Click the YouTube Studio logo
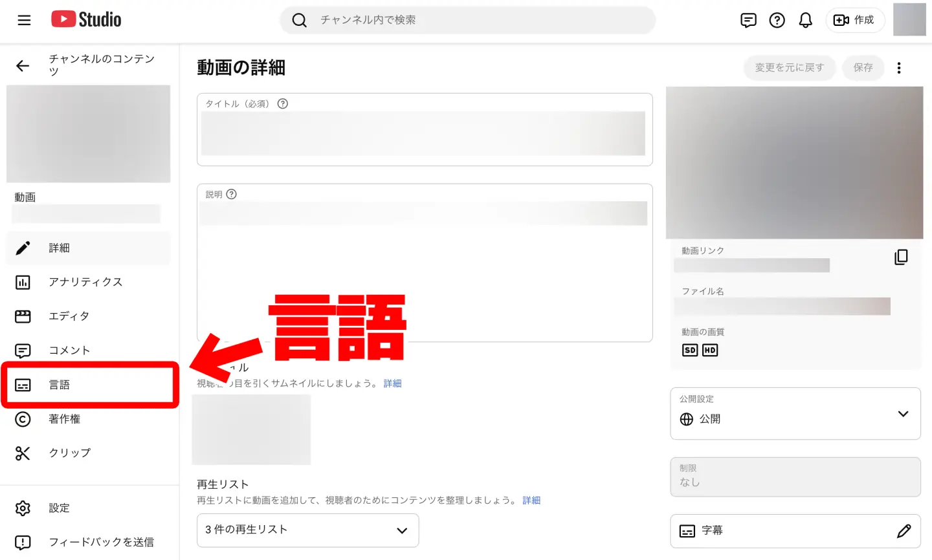This screenshot has height=560, width=932. coord(85,19)
